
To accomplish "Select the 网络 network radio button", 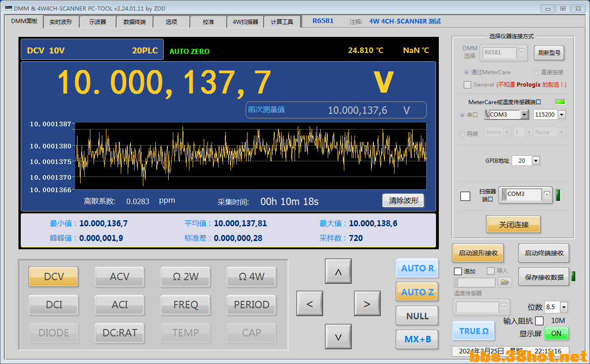I will tap(462, 134).
